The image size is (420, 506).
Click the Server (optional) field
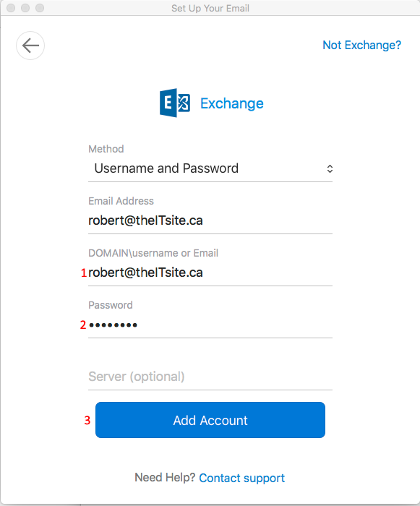pos(210,377)
